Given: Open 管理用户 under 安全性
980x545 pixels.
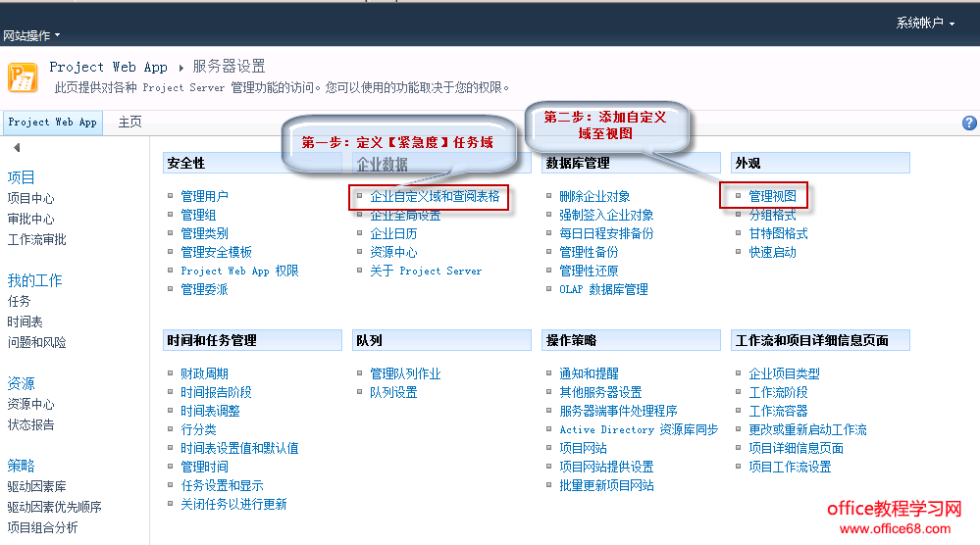Looking at the screenshot, I should point(204,196).
